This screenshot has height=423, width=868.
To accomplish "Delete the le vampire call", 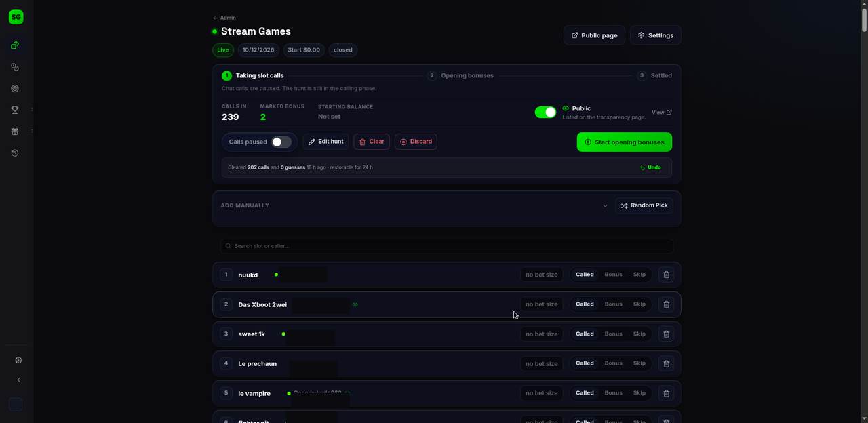I will 666,393.
